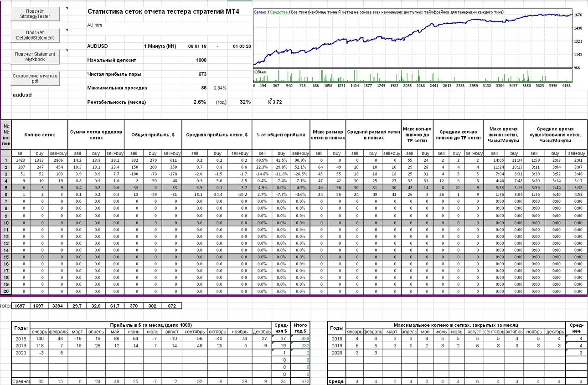Image resolution: width=588 pixels, height=385 pixels.
Task: Select the uppercase AUDUSD symbol cell
Action: point(98,46)
